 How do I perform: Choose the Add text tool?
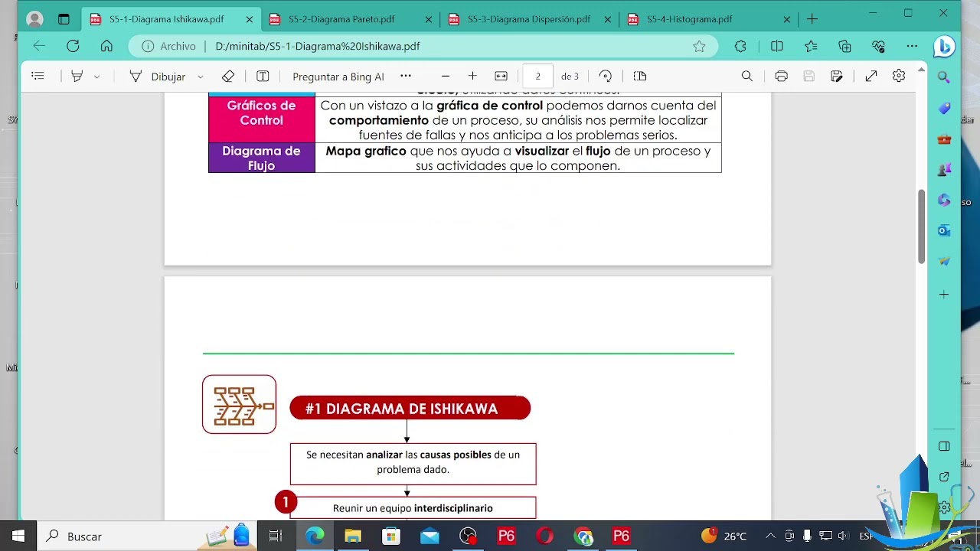(263, 76)
